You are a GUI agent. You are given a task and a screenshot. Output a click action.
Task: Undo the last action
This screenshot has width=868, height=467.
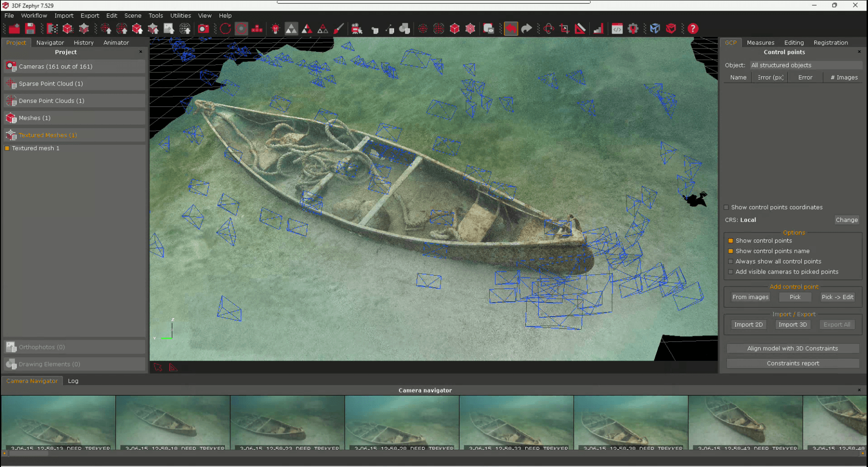tap(511, 28)
